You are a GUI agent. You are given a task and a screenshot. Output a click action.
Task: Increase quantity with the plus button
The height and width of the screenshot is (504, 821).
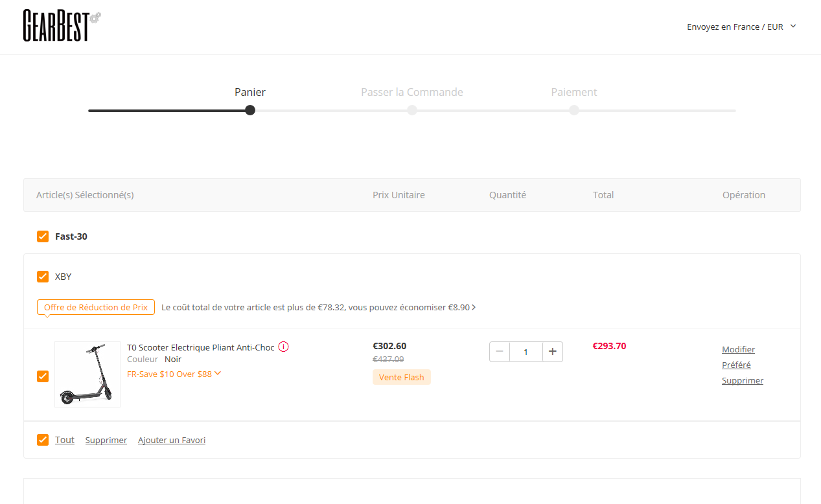(x=553, y=352)
